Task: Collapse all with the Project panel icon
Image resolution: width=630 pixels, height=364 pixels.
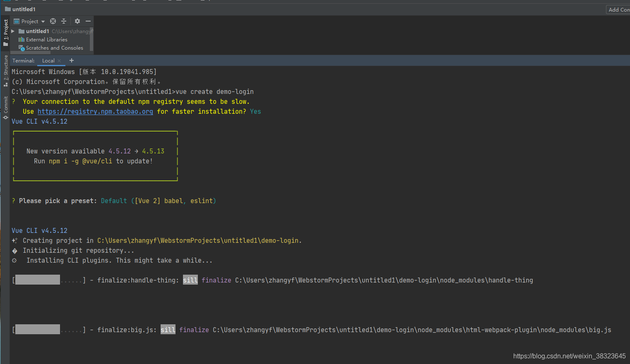Action: pos(64,21)
